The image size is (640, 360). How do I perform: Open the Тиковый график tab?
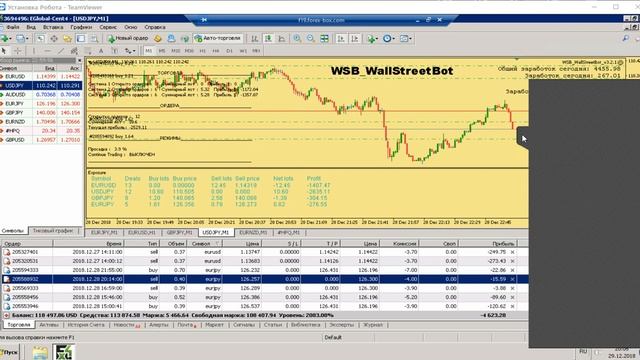click(x=53, y=231)
